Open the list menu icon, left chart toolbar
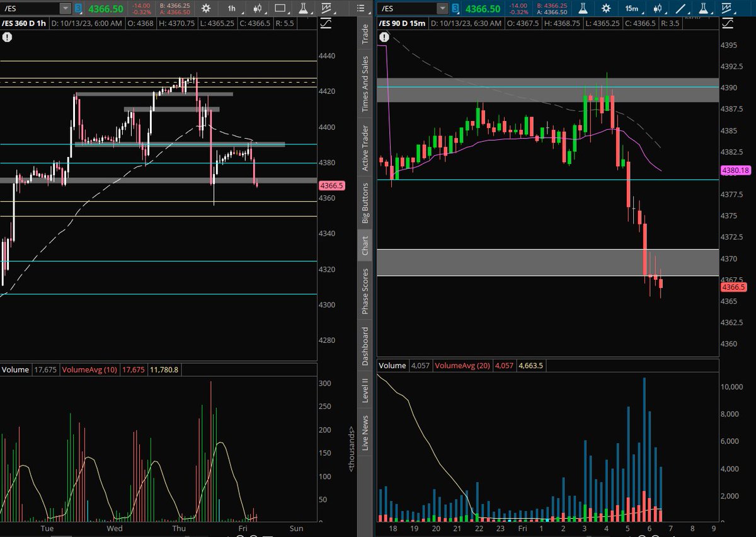Screen dimensions: 756x537 pyautogui.click(x=360, y=8)
